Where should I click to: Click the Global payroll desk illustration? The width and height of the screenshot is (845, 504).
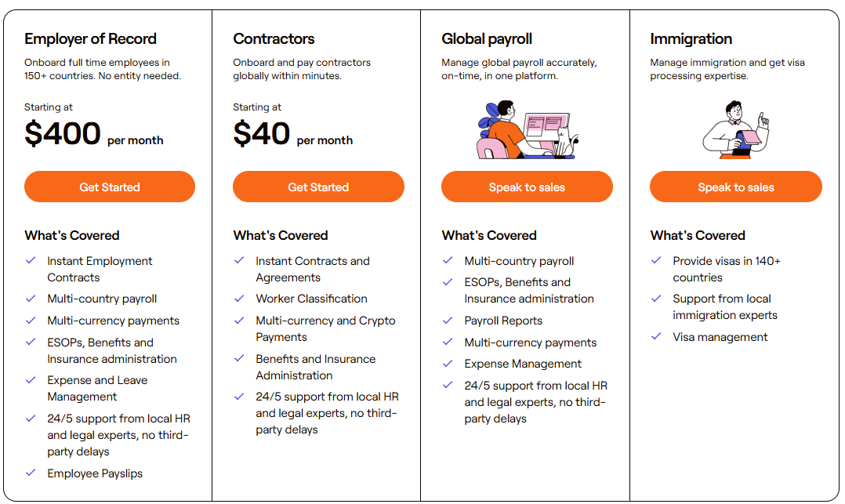tap(527, 130)
